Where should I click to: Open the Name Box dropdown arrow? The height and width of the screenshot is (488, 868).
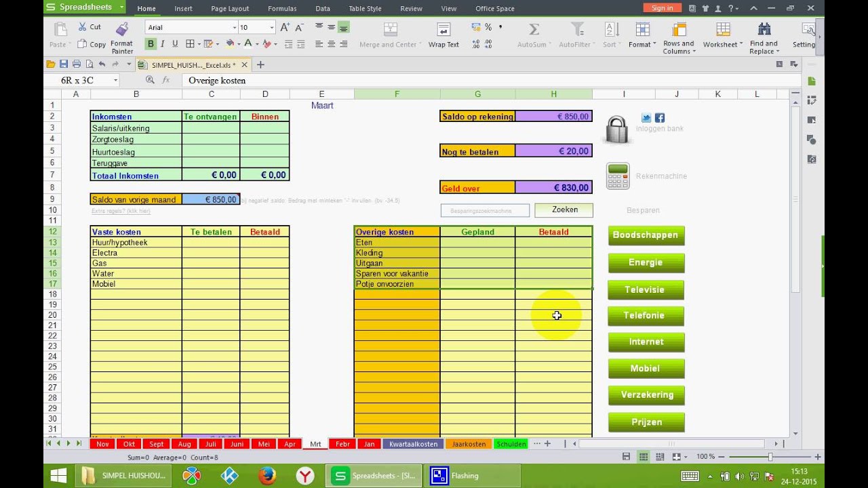[x=115, y=80]
